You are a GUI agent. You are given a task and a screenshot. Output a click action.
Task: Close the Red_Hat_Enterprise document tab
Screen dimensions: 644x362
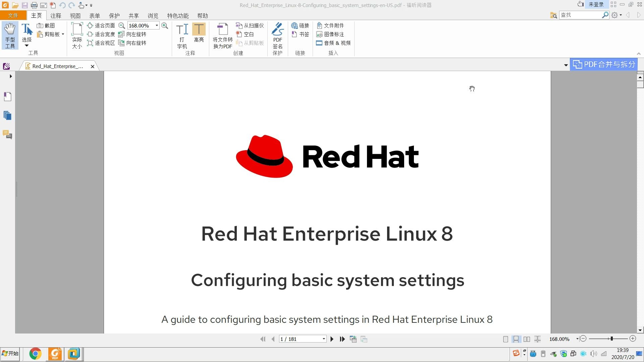pos(93,66)
